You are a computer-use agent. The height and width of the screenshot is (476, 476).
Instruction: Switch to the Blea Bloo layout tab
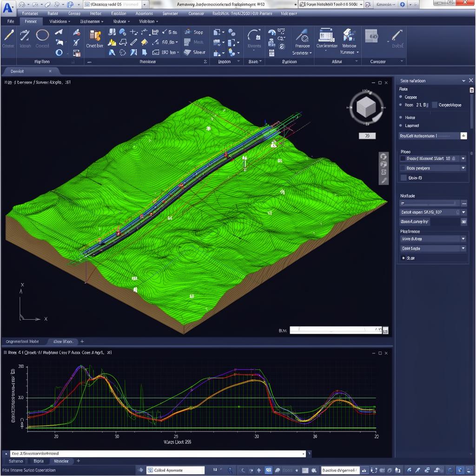point(63,342)
